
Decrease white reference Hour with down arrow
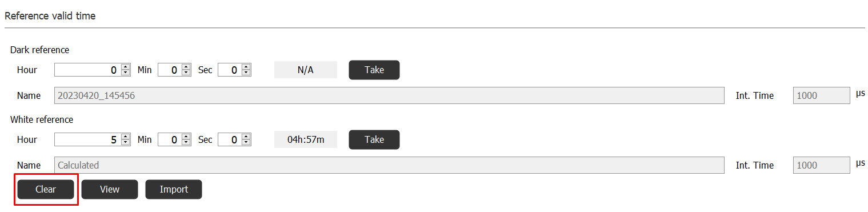point(126,143)
